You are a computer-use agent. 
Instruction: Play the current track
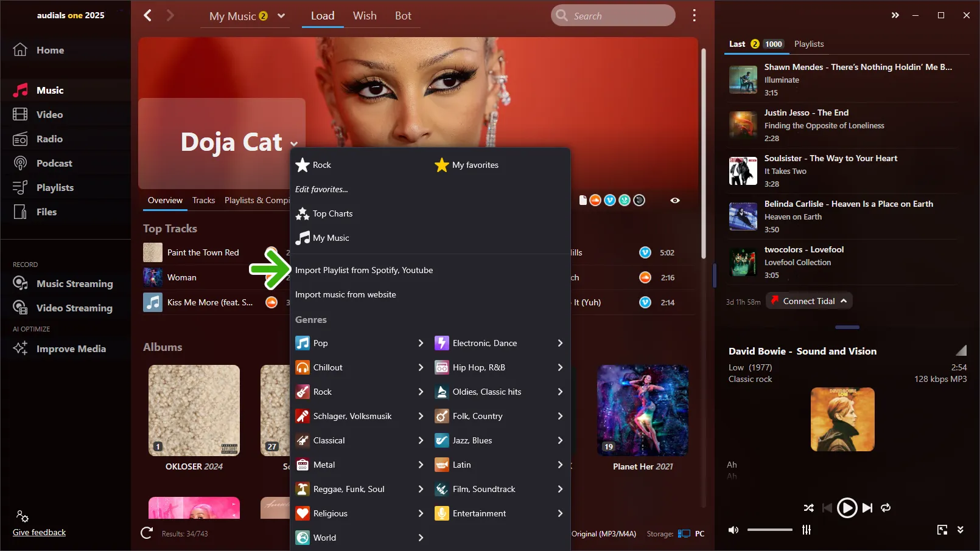pyautogui.click(x=847, y=508)
